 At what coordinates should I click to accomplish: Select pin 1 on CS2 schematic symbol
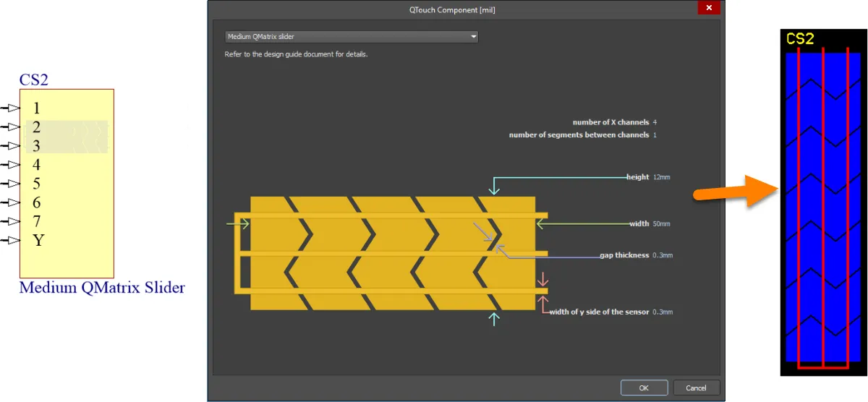click(10, 108)
